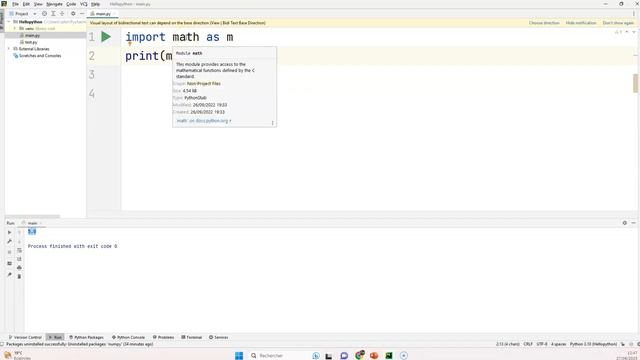Hide the Run panel with the minus icon
This screenshot has height=360, width=640.
click(633, 223)
